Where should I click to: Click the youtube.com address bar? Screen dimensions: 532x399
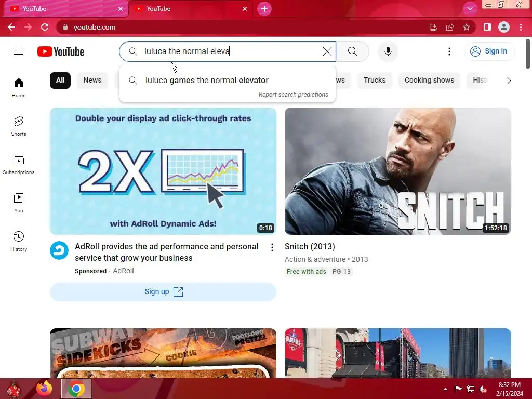(x=237, y=27)
